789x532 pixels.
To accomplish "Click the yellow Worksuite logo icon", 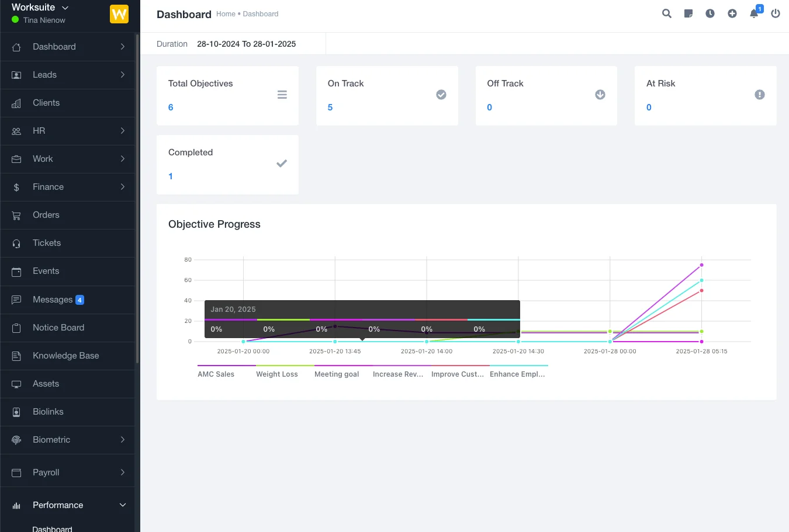I will point(119,14).
